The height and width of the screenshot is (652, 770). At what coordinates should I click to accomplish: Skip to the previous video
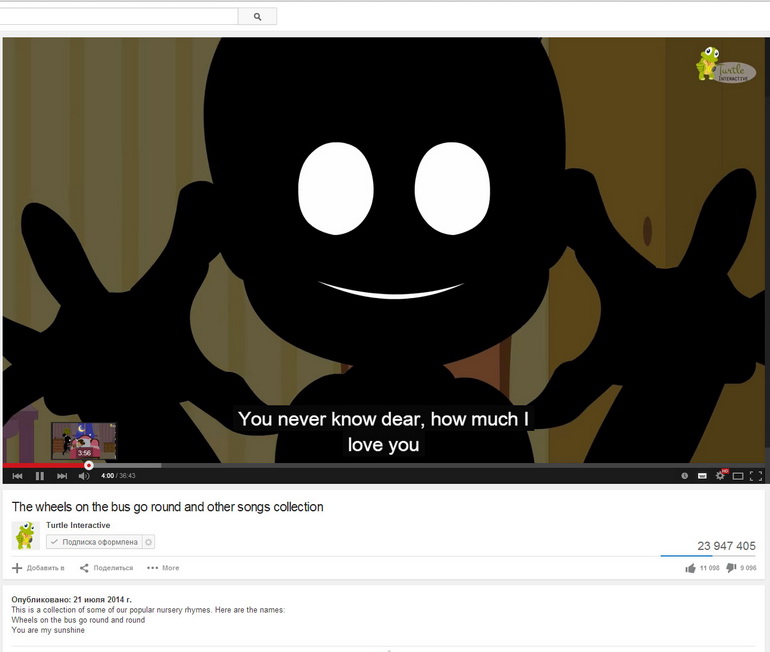pyautogui.click(x=17, y=476)
